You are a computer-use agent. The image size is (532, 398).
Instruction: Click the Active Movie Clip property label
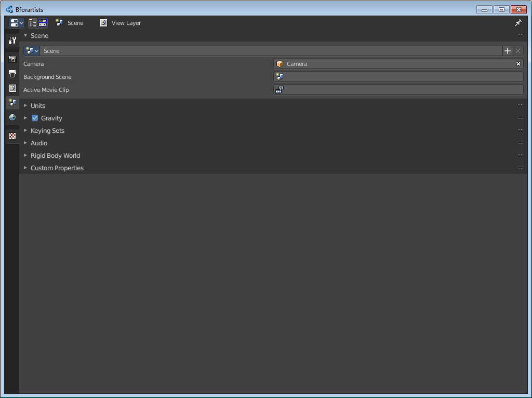(46, 90)
